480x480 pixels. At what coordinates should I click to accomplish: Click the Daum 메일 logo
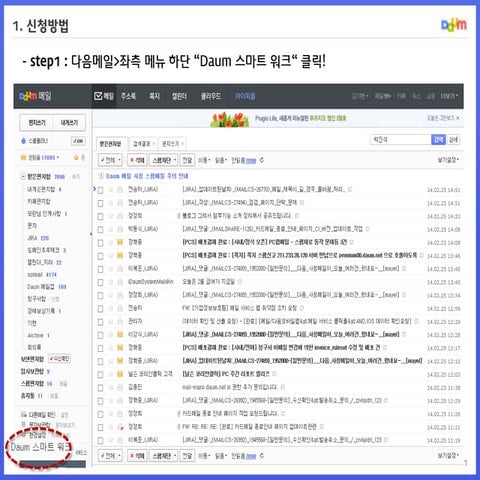pyautogui.click(x=35, y=96)
